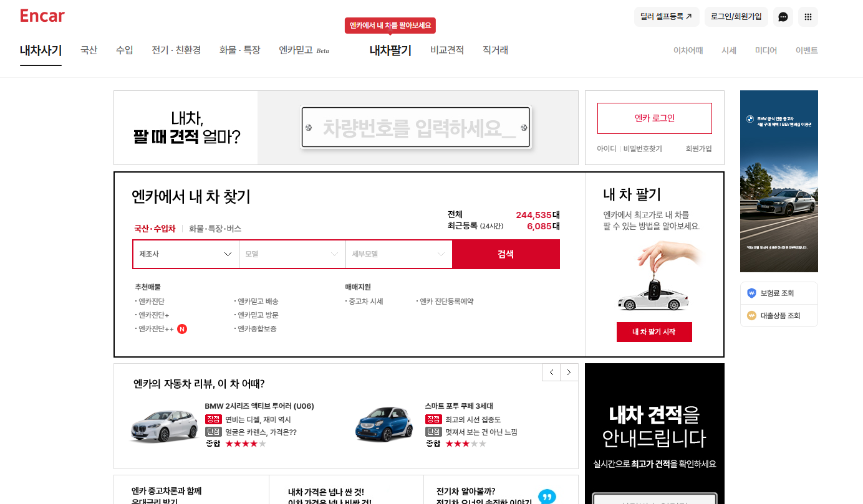Click 스마트 포투 쿠페 3세대 title

(x=459, y=406)
